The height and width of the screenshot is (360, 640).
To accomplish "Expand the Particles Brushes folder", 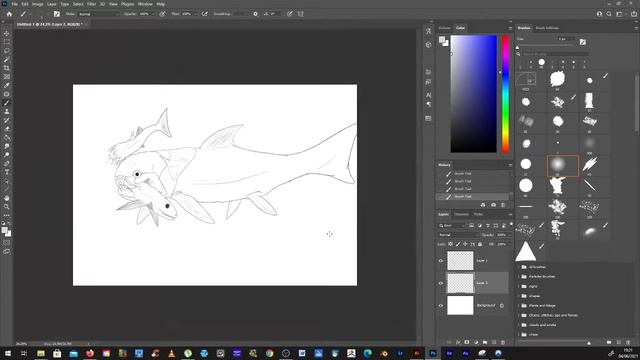I will [x=519, y=277].
